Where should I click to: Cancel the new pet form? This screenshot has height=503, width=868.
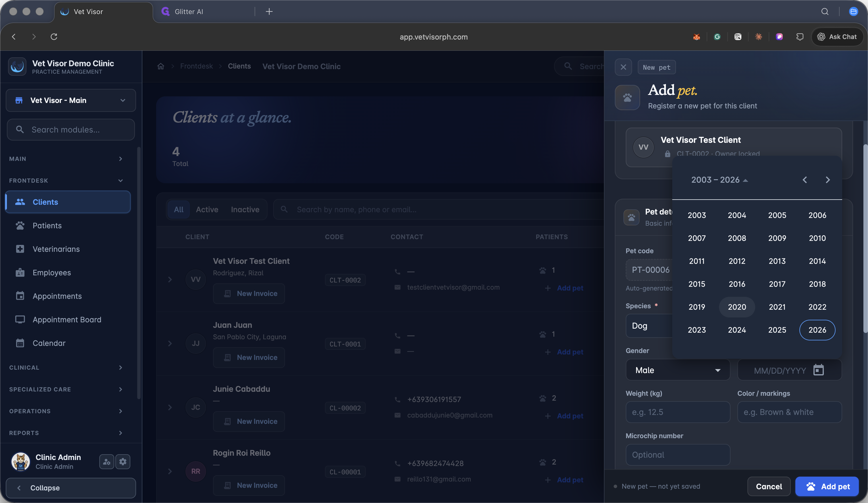click(x=769, y=486)
